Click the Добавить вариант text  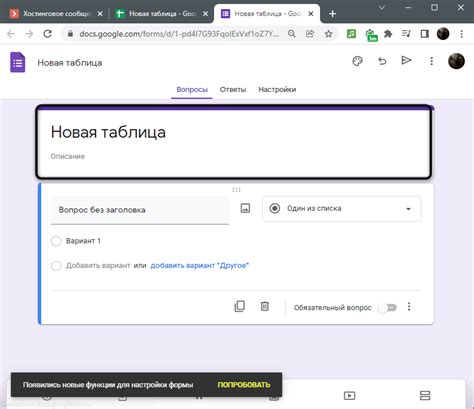pos(98,265)
